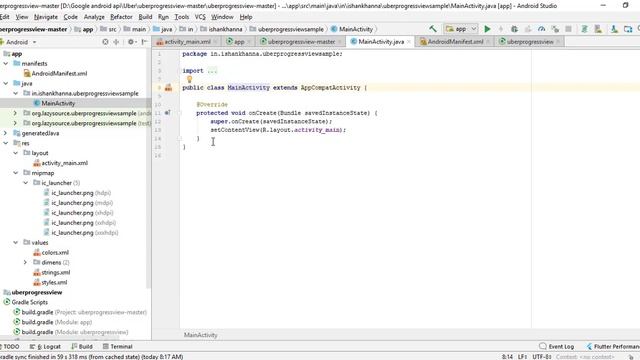Click the override gutter icon on line 11
This screenshot has height=360, width=640.
[168, 113]
